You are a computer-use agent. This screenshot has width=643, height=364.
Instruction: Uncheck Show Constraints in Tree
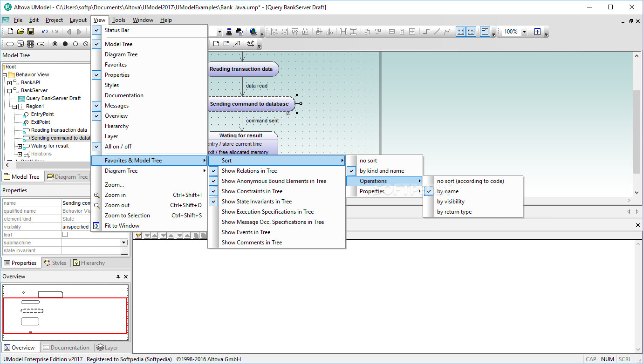click(x=277, y=191)
